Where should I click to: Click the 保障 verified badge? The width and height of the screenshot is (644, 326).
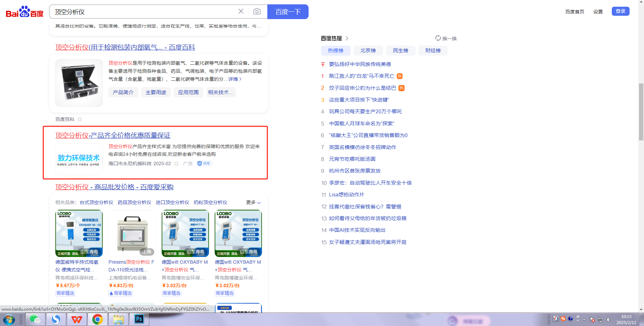pyautogui.click(x=204, y=164)
